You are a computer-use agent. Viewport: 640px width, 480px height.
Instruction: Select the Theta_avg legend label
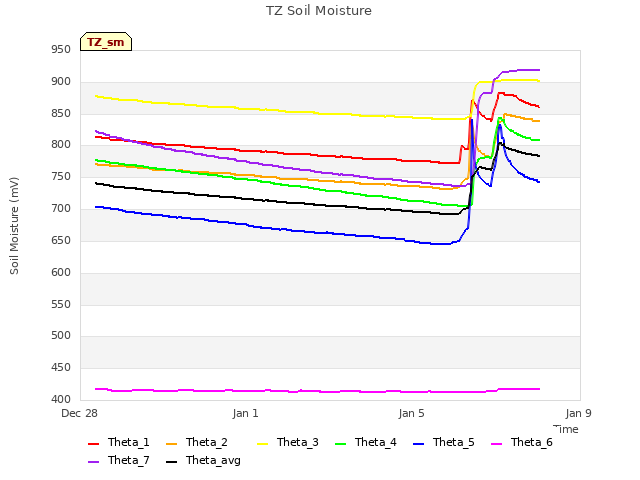pyautogui.click(x=213, y=460)
